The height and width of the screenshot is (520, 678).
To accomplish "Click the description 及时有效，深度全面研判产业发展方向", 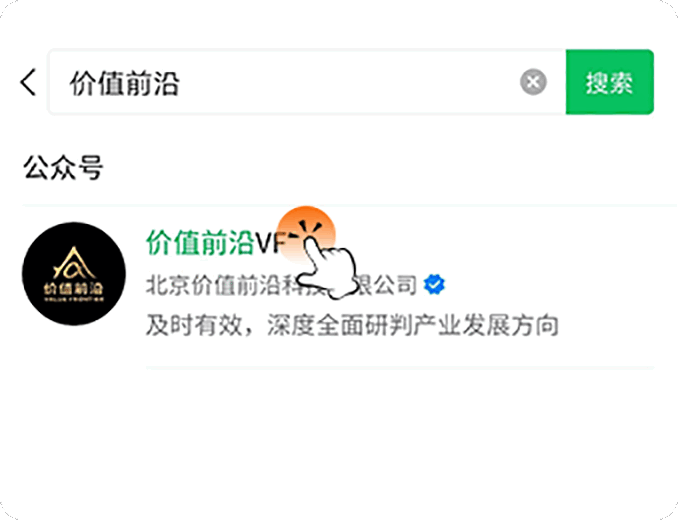I will click(352, 325).
